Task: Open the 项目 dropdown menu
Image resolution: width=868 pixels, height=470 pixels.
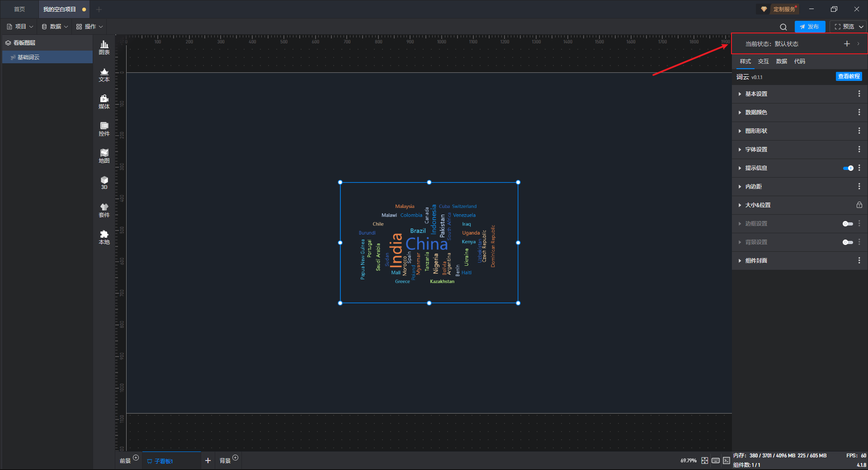Action: [20, 27]
